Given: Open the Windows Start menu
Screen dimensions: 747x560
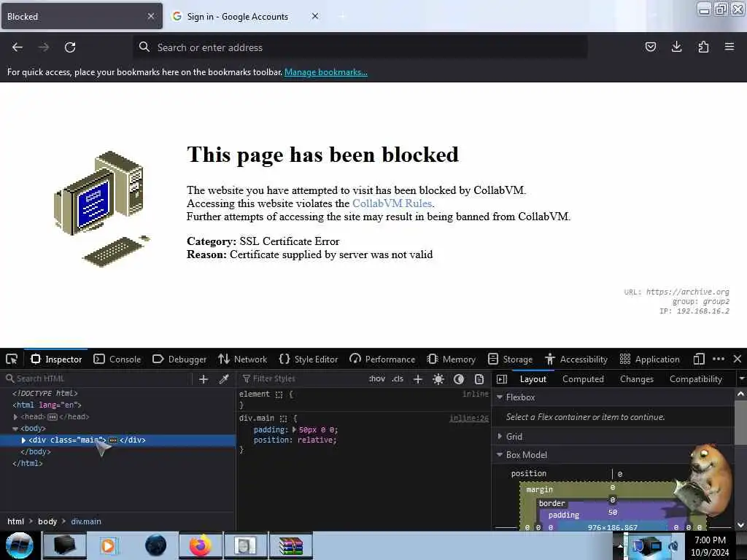Looking at the screenshot, I should click(19, 545).
